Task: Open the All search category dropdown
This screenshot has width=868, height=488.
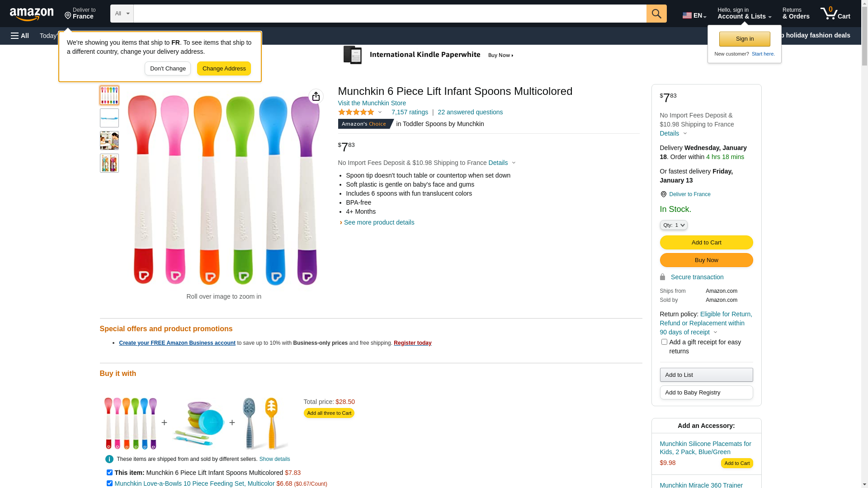Action: 122,14
